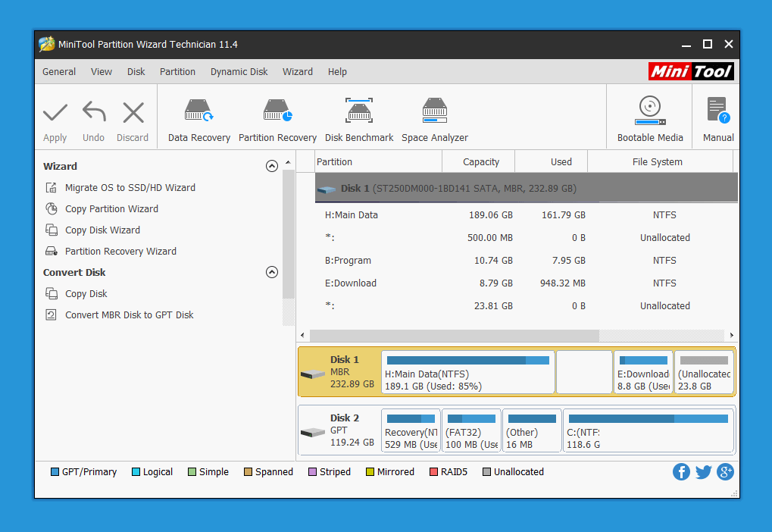Start the Copy Partition Wizard
The height and width of the screenshot is (532, 772).
pyautogui.click(x=112, y=209)
